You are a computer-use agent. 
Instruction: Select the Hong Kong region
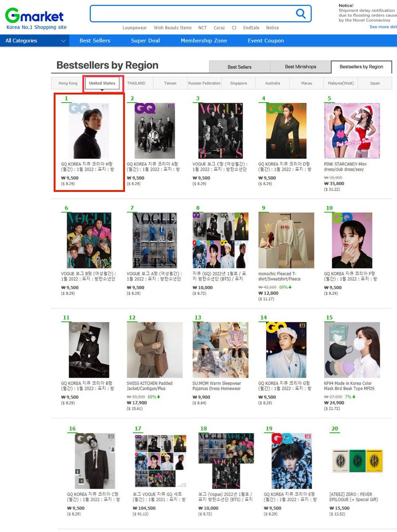[x=68, y=83]
